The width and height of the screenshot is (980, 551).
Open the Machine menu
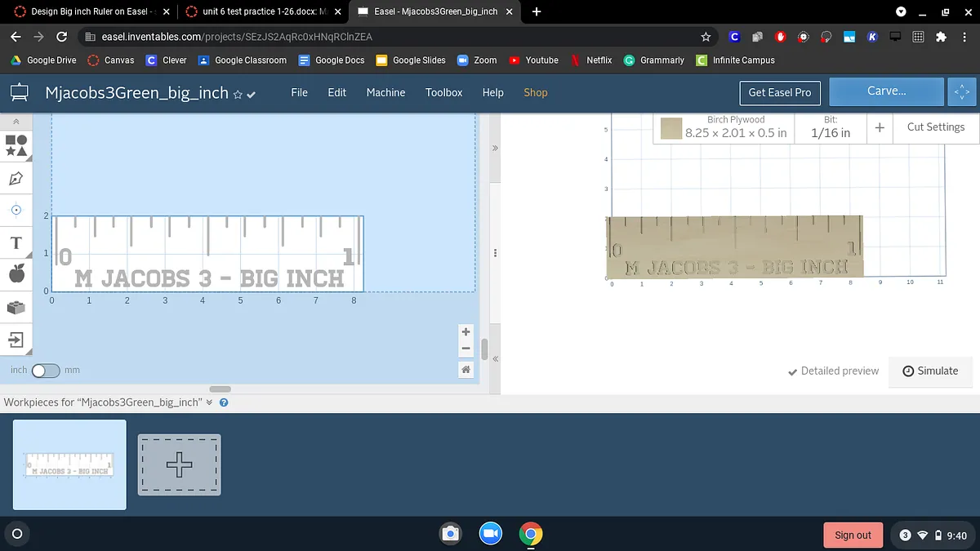[385, 92]
